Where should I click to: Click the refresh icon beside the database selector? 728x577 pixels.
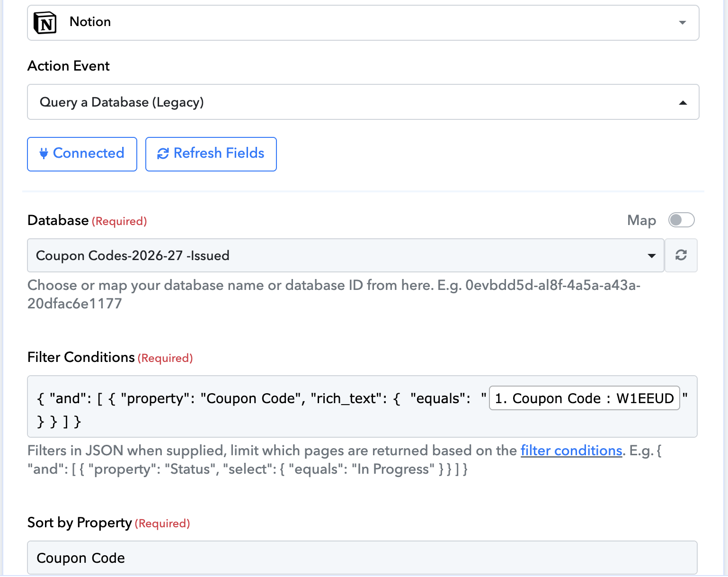click(x=681, y=255)
